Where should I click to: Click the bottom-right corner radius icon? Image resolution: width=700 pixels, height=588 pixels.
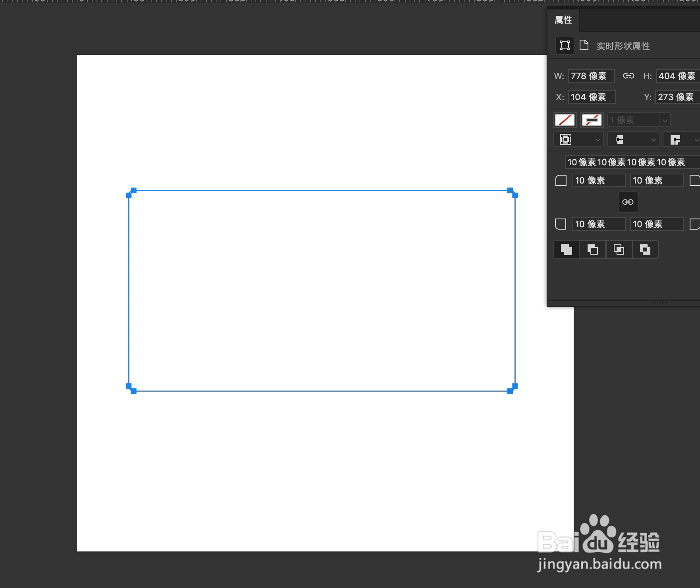694,224
